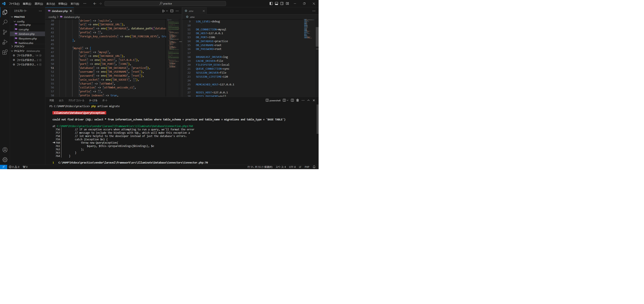Image resolution: width=644 pixels, height=304 pixels.
Task: Open run options dropdown next to play
Action: (x=167, y=11)
